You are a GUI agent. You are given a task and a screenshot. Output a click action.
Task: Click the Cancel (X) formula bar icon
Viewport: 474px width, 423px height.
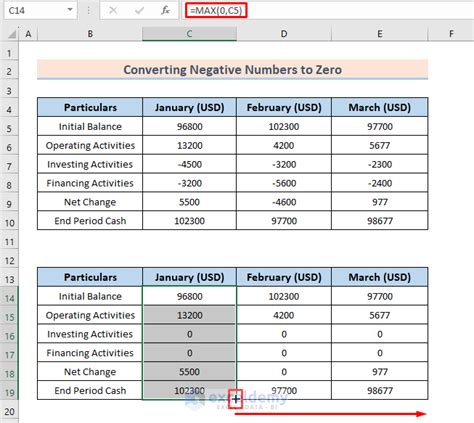113,10
